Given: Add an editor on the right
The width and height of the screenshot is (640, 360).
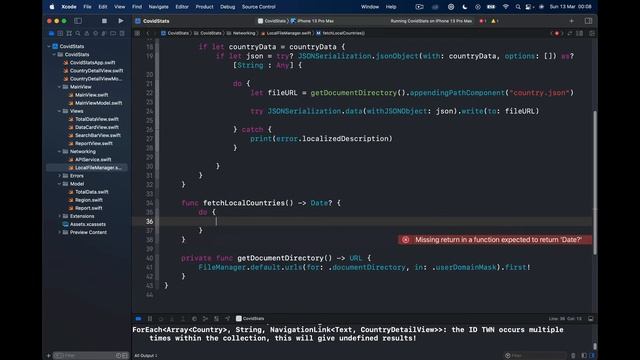Looking at the screenshot, I should tap(592, 33).
